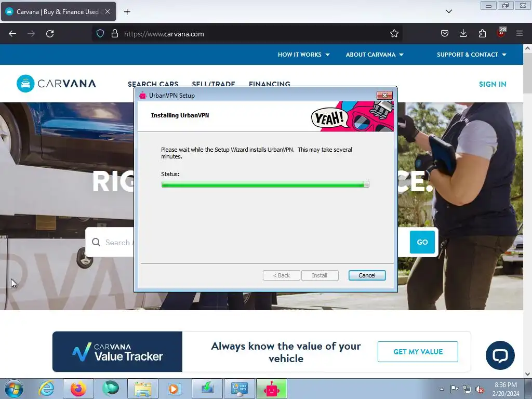The width and height of the screenshot is (532, 399).
Task: Open Windows Explorer folder in taskbar
Action: pyautogui.click(x=143, y=389)
